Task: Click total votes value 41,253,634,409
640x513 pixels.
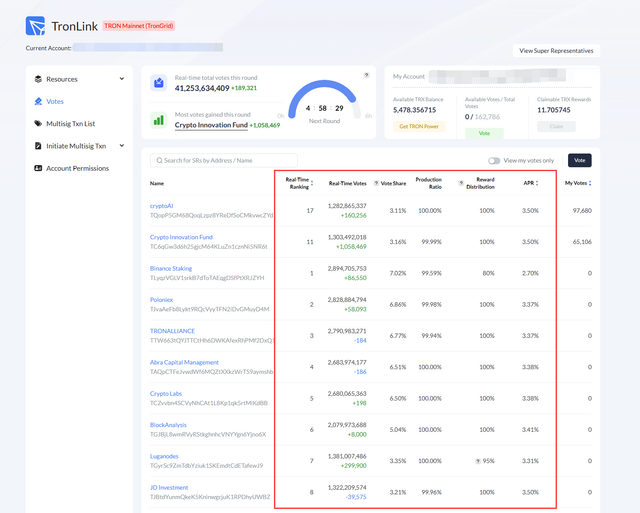Action: [x=202, y=88]
